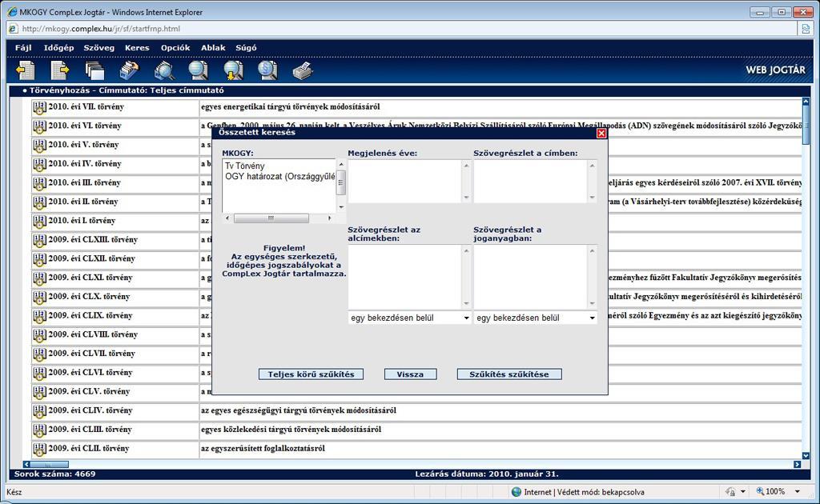Click the document icon for 2009. évi CLII. törvény
This screenshot has width=820, height=504.
(x=39, y=449)
